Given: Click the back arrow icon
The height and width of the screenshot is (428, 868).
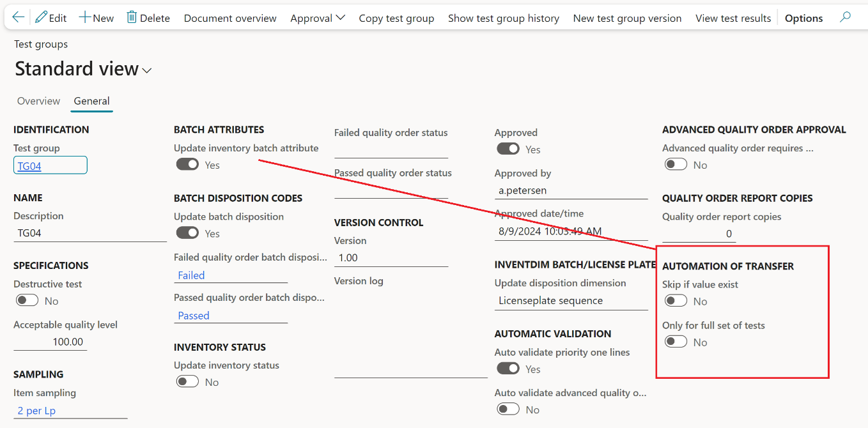Looking at the screenshot, I should 18,17.
